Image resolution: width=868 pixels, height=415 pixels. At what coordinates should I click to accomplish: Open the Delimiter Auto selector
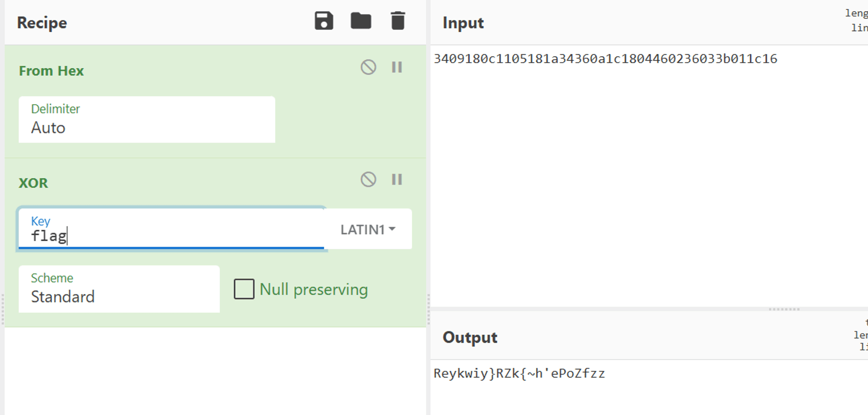click(x=147, y=120)
